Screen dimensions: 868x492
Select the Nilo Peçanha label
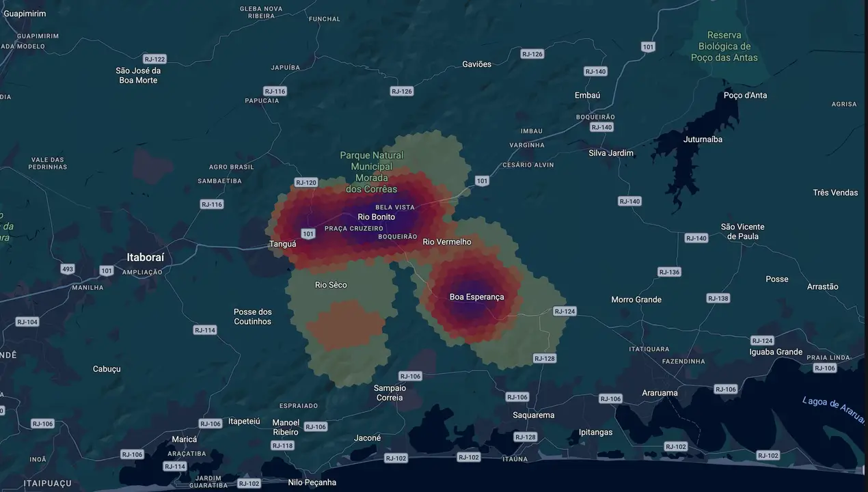pyautogui.click(x=312, y=482)
